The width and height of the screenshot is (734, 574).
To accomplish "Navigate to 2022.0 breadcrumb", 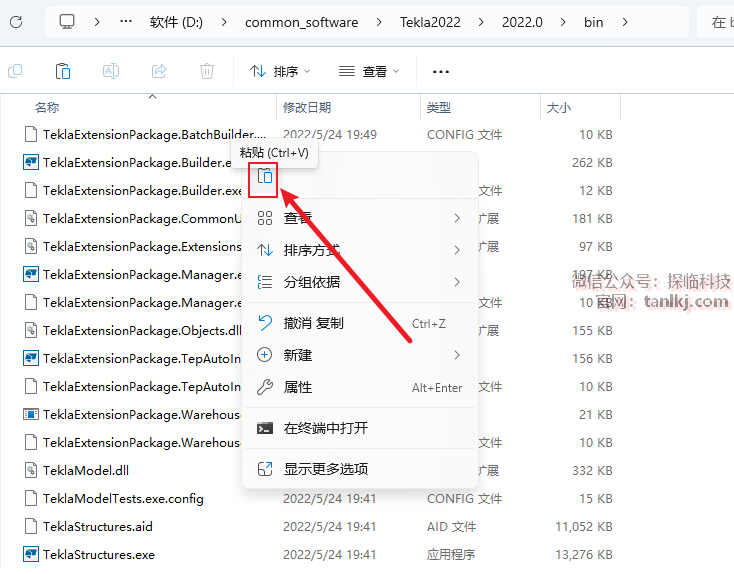I will 522,22.
